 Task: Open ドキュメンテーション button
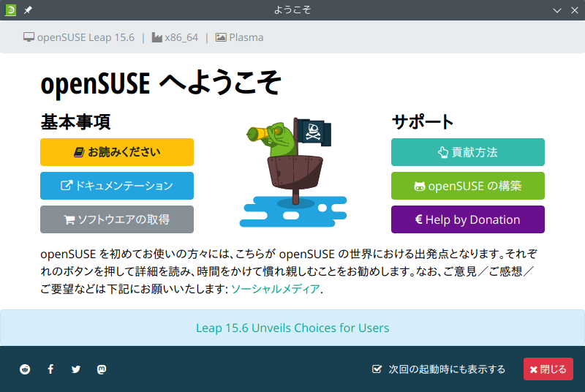click(x=117, y=186)
